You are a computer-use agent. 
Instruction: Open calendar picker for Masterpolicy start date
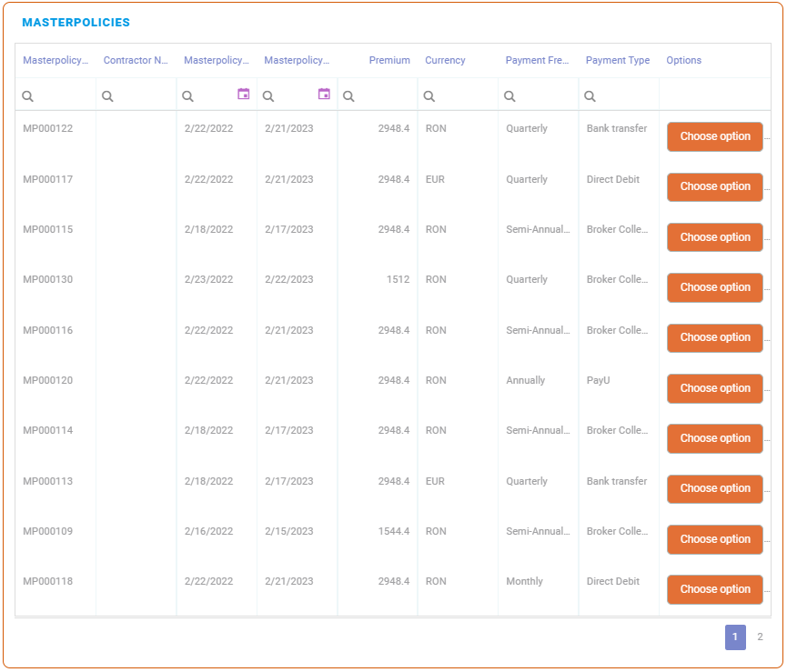click(x=243, y=94)
